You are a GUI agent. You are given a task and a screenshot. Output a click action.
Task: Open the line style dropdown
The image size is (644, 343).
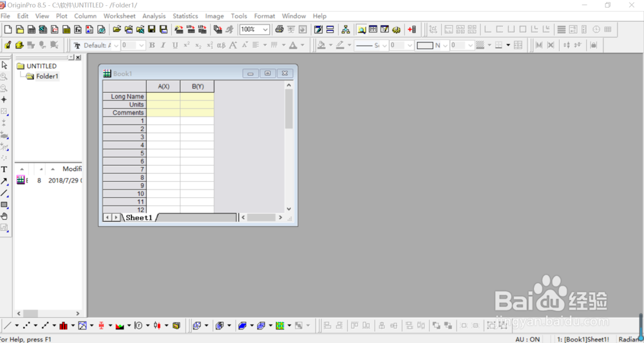coord(384,45)
